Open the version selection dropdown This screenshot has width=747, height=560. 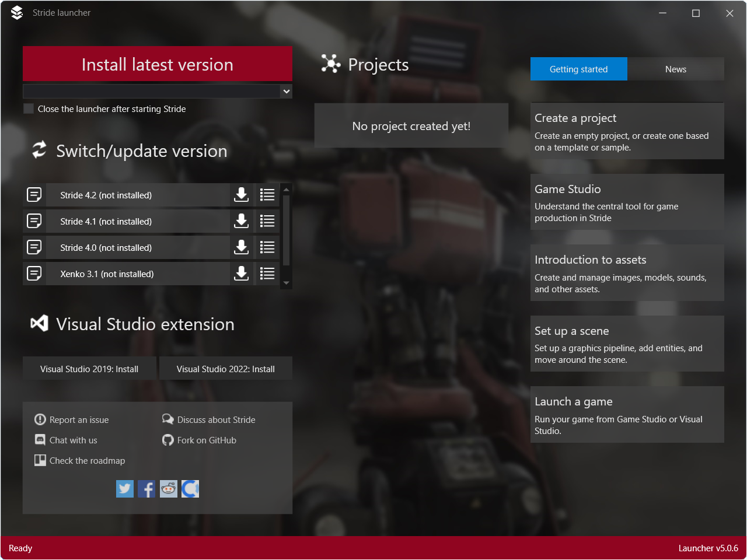(158, 91)
